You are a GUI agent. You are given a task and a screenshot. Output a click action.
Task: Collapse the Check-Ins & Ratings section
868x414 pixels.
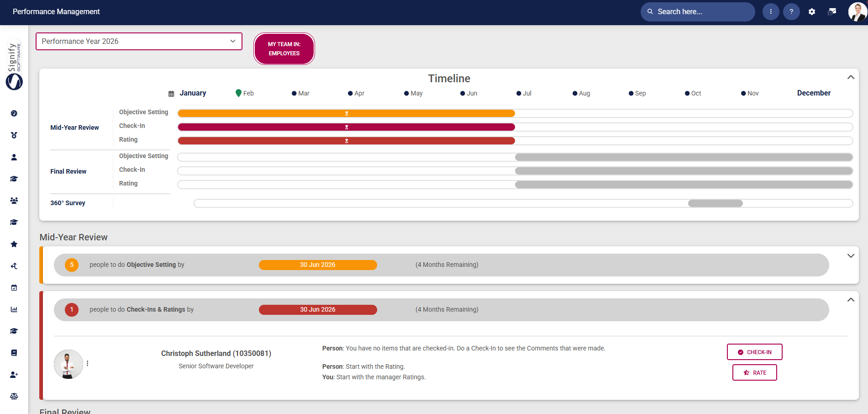[x=851, y=299]
